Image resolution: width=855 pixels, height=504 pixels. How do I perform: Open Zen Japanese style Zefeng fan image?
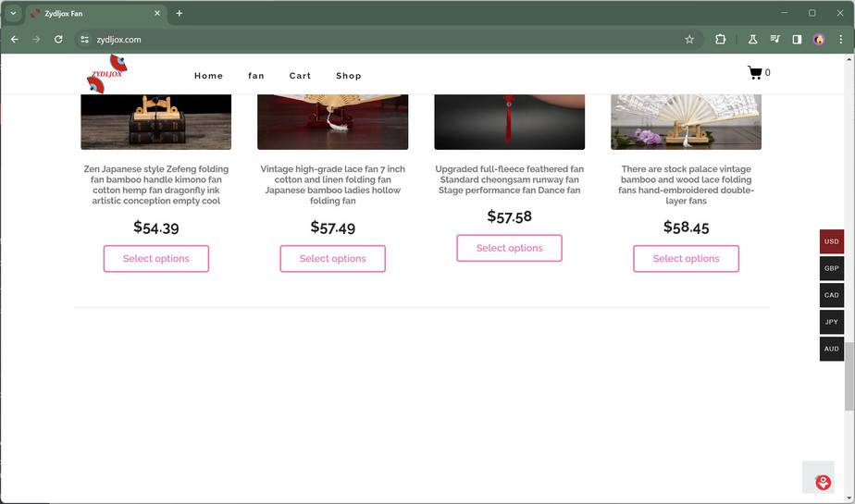point(156,122)
